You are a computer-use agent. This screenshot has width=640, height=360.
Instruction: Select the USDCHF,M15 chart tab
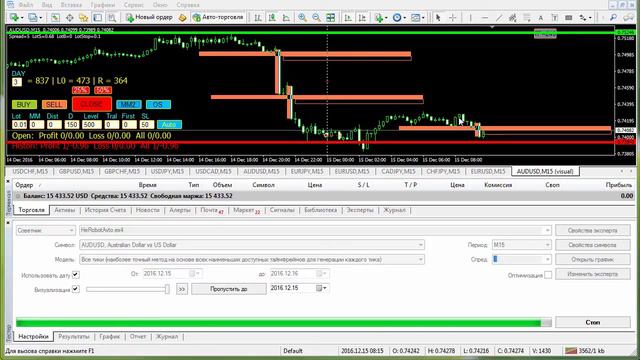pos(30,171)
